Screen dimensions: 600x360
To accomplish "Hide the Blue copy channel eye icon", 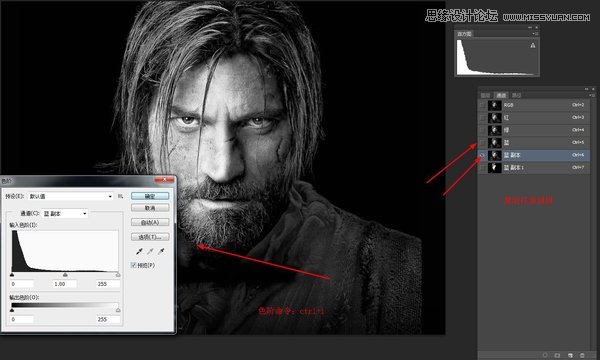I will coord(483,155).
